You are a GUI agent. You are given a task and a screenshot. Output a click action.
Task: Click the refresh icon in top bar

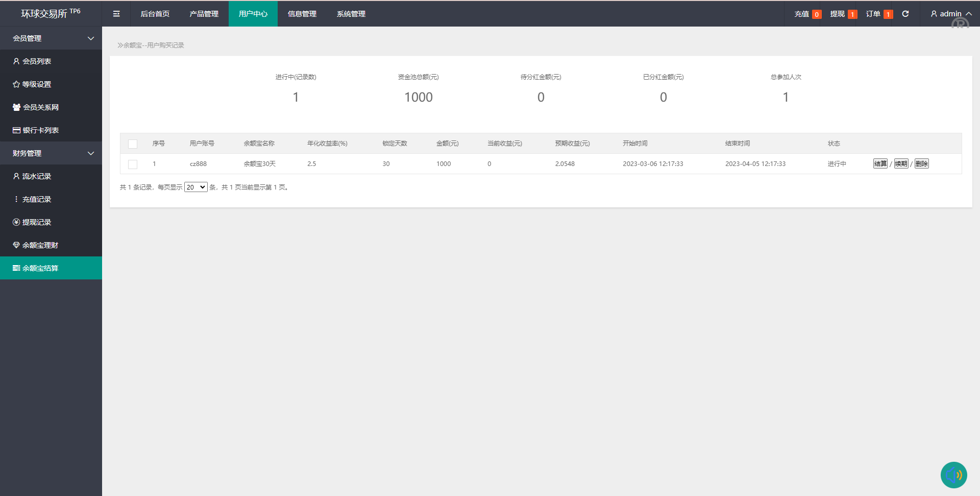[905, 14]
